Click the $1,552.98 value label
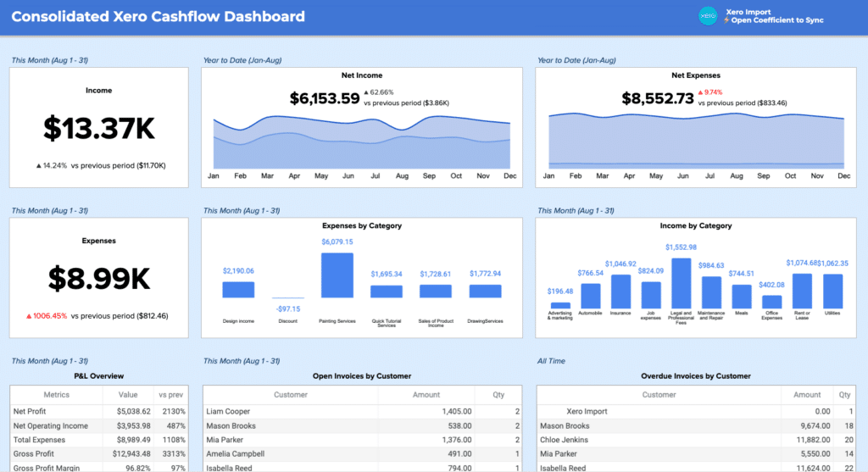The width and height of the screenshot is (868, 472). 681,247
